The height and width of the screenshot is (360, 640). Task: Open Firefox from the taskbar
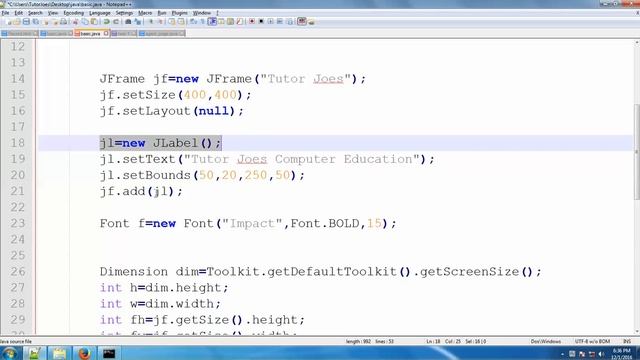point(84,353)
